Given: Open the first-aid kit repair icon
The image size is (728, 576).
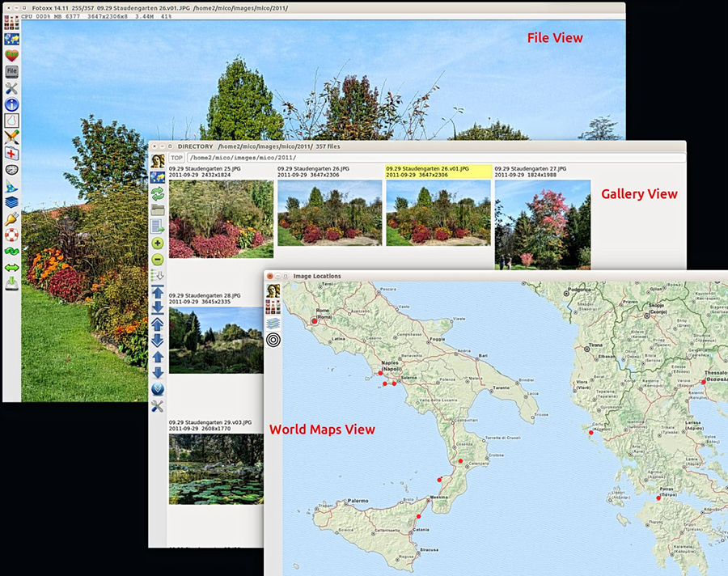Looking at the screenshot, I should (x=11, y=153).
